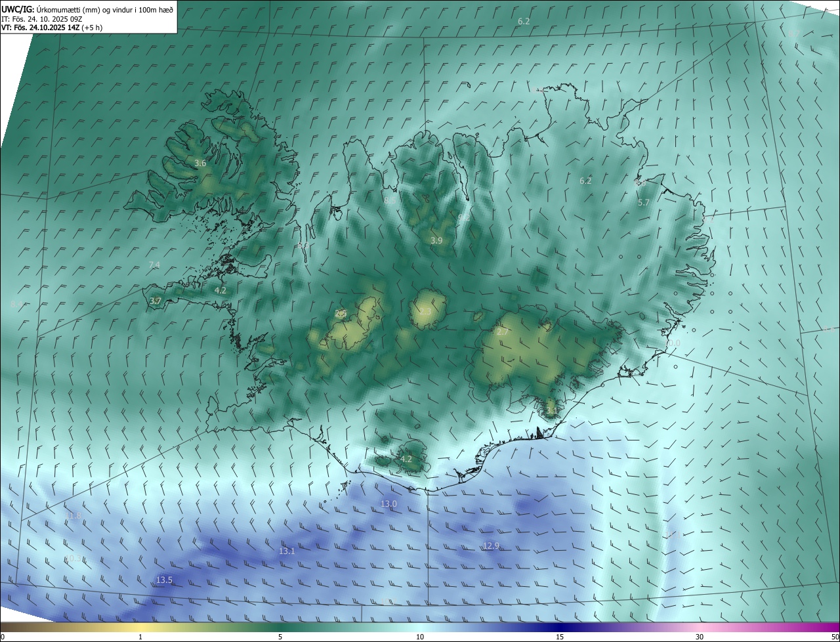The image size is (840, 642).
Task: Select the 7.4 value label on the map
Action: 154,265
